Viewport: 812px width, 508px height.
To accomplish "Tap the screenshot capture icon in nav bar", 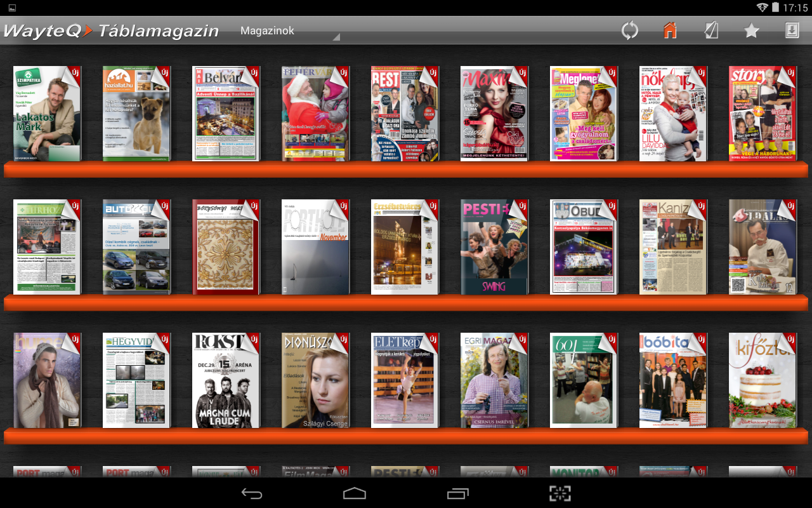I will click(x=560, y=493).
